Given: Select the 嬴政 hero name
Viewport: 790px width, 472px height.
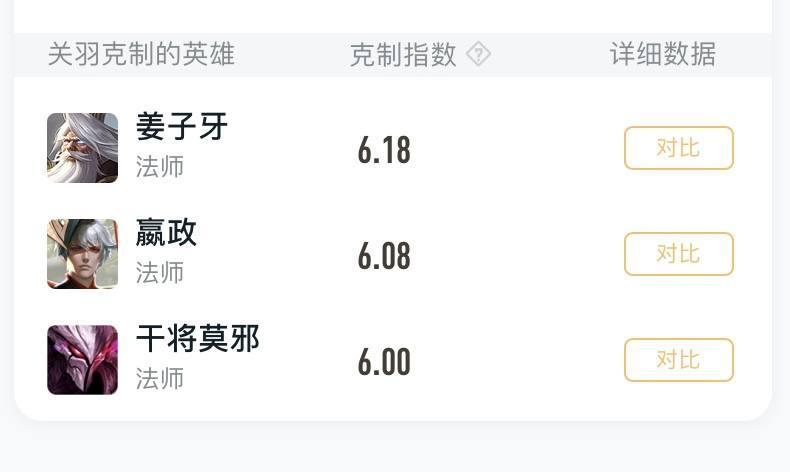Looking at the screenshot, I should tap(166, 232).
